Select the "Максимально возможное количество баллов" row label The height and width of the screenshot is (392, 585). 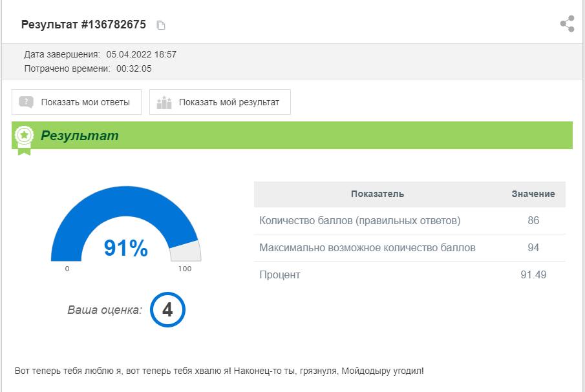(367, 247)
